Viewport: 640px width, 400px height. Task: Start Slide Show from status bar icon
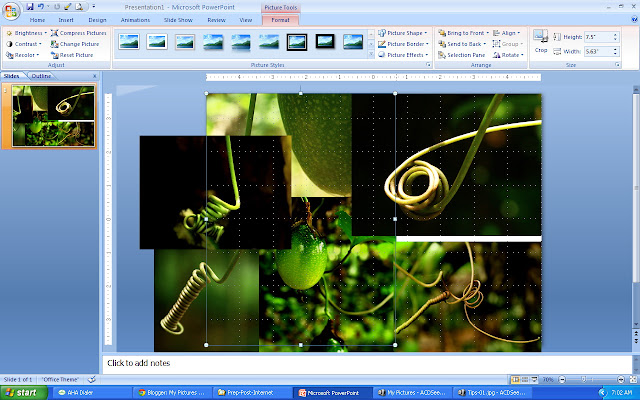534,380
